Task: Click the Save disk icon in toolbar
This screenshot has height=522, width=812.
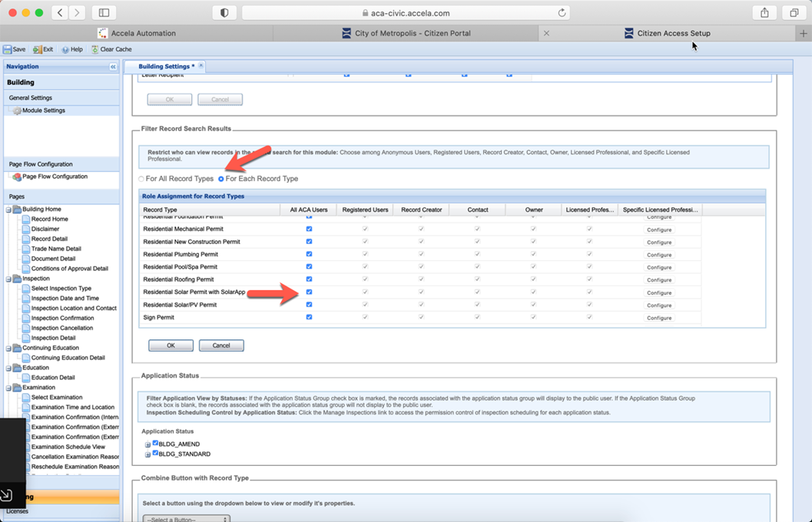Action: coord(7,49)
